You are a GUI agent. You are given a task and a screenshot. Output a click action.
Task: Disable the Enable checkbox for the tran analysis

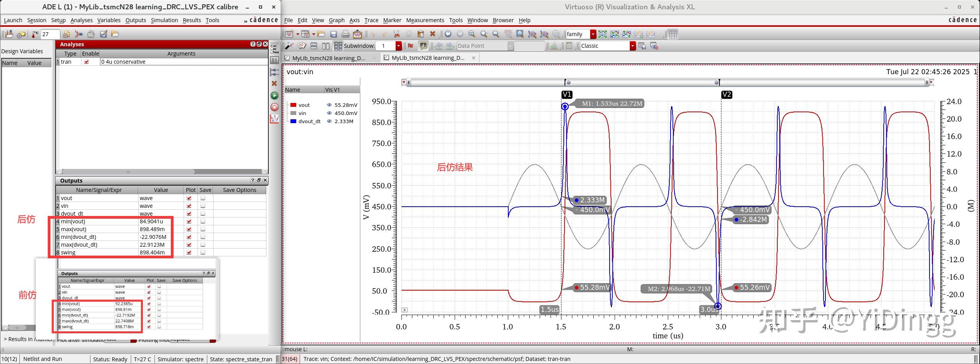pos(87,61)
